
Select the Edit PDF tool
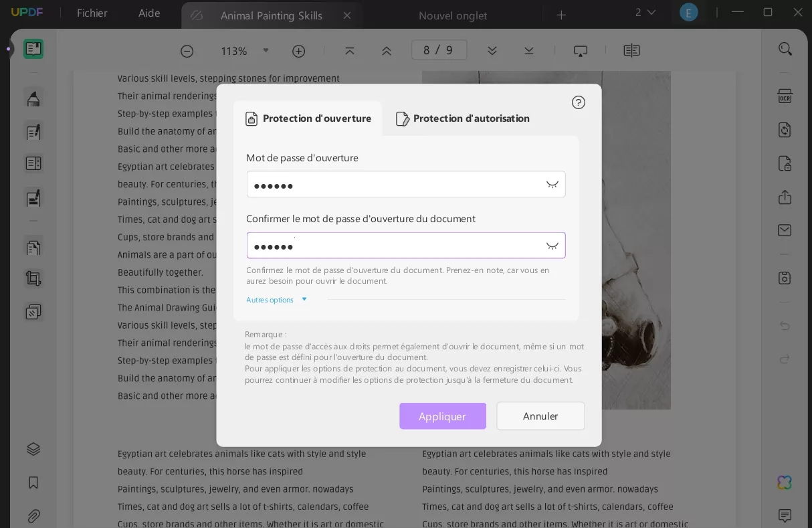pos(33,132)
